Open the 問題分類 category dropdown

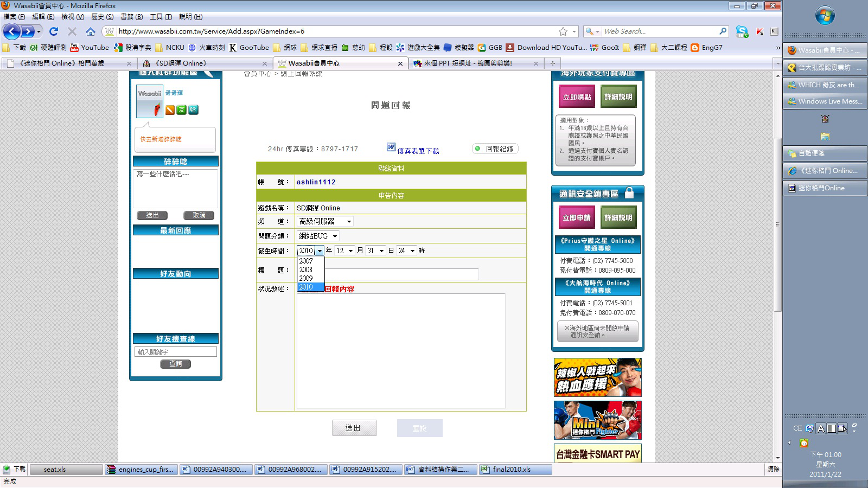(x=318, y=236)
